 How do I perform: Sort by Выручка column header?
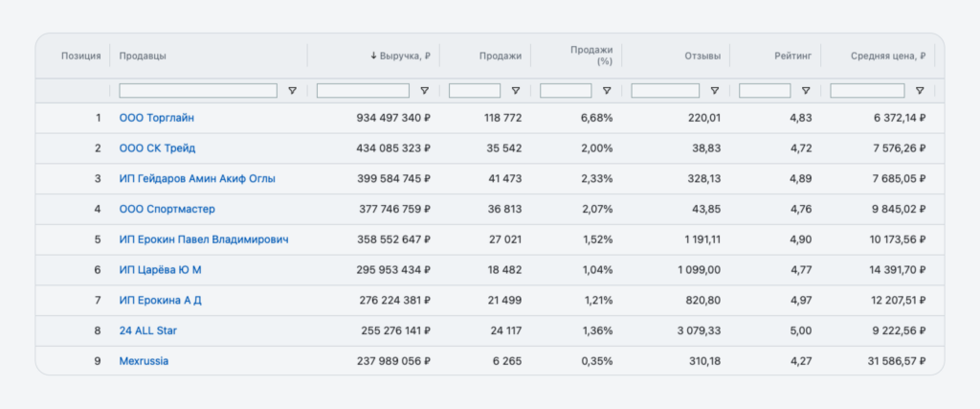pos(400,56)
